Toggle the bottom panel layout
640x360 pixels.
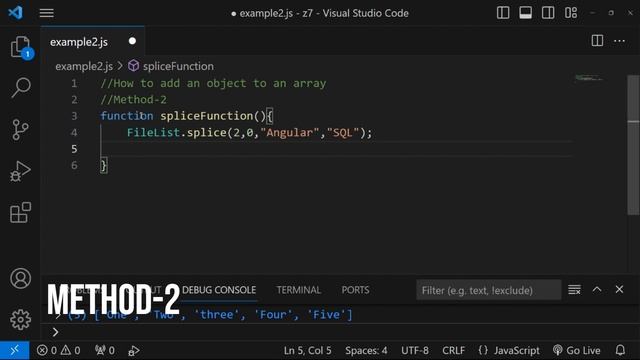pyautogui.click(x=525, y=13)
